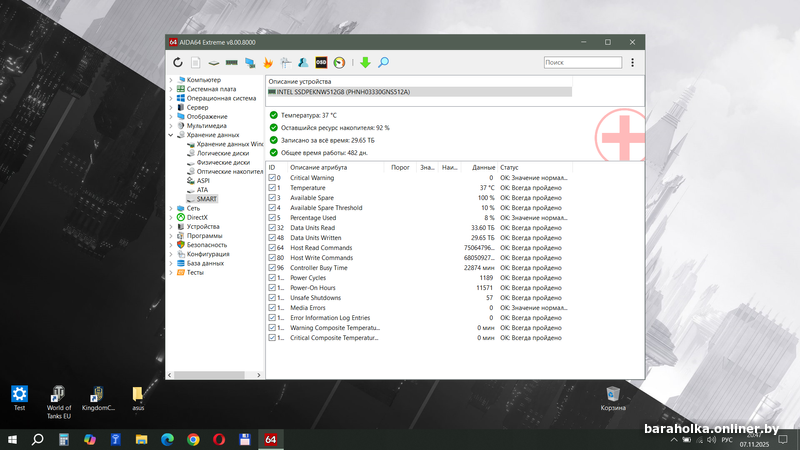Image resolution: width=800 pixels, height=450 pixels.
Task: Uncheck the Critical Warning attribute checkbox
Action: tap(272, 178)
